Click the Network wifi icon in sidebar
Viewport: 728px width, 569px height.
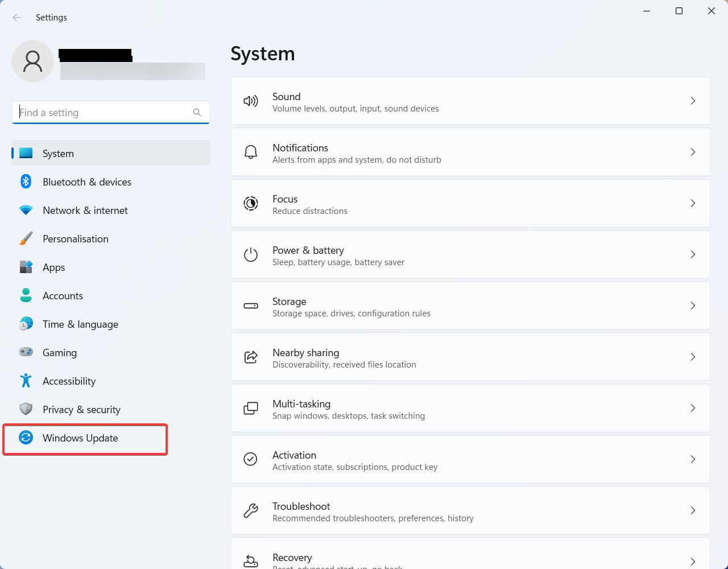tap(26, 210)
